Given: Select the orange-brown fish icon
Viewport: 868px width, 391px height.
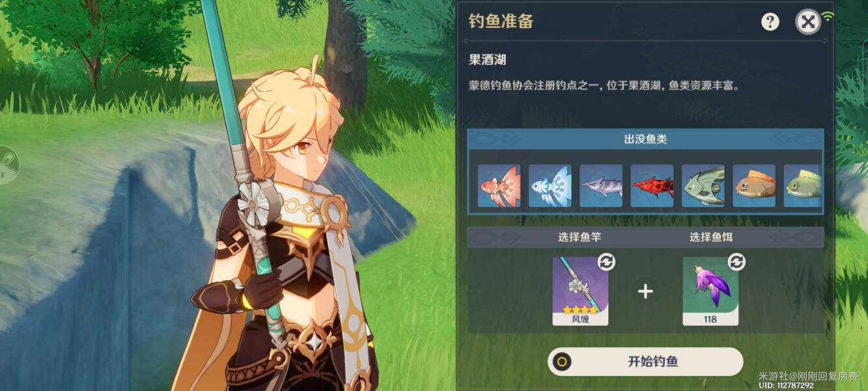Looking at the screenshot, I should point(754,186).
